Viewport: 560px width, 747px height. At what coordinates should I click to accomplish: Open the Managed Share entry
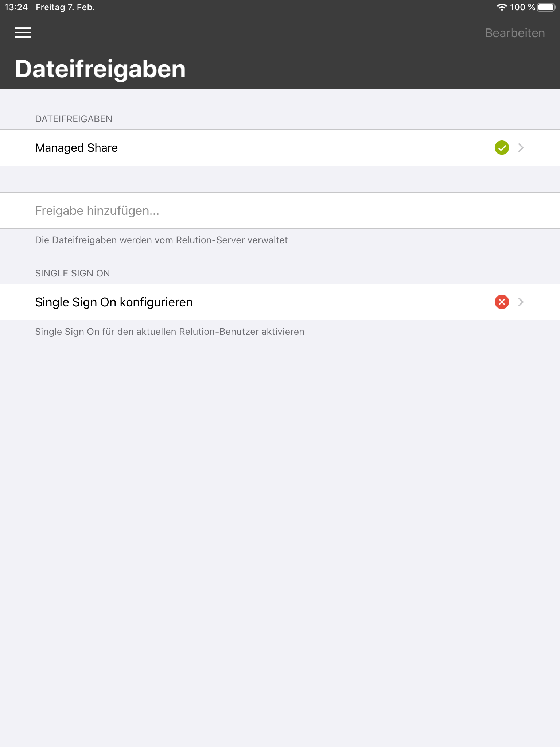pyautogui.click(x=280, y=148)
